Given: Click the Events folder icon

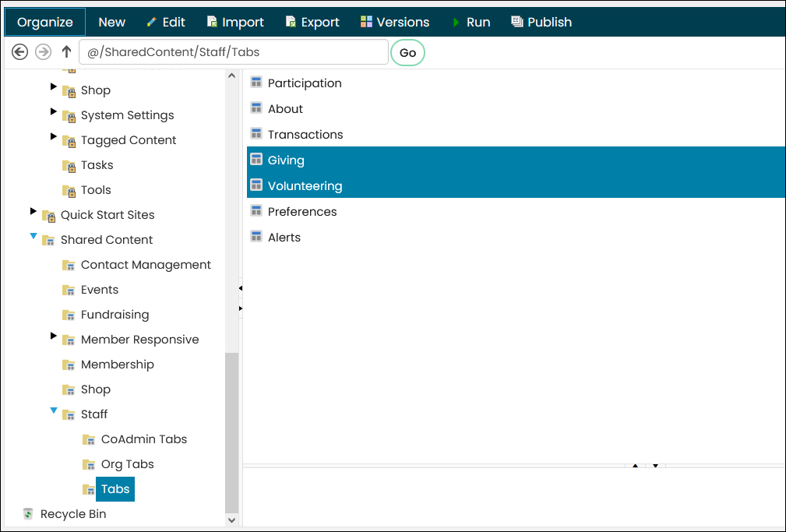Looking at the screenshot, I should pos(69,291).
